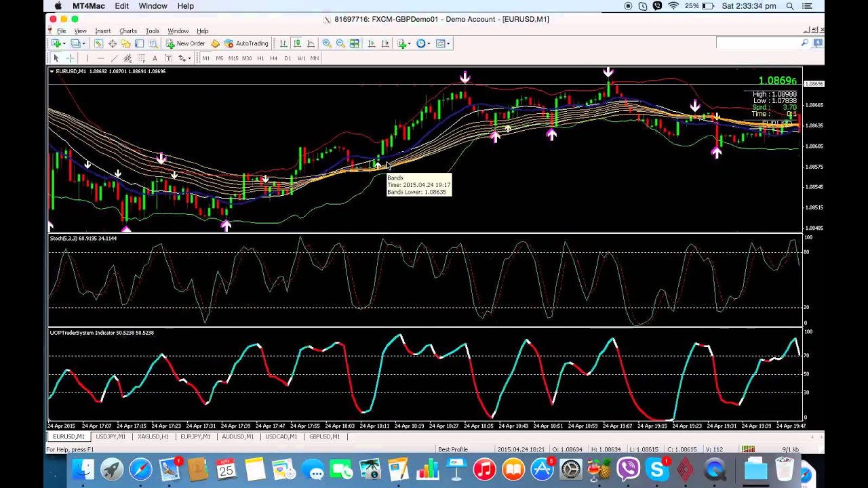868x488 pixels.
Task: Open Viber from the Dock
Action: (629, 469)
